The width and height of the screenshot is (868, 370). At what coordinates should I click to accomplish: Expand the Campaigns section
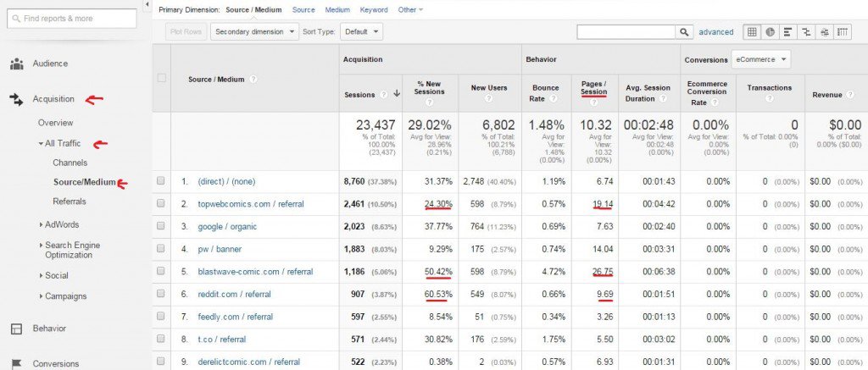point(42,296)
